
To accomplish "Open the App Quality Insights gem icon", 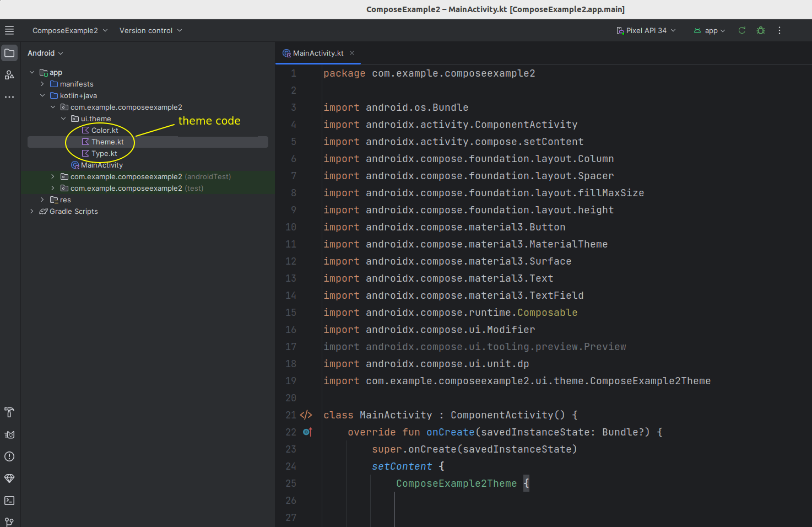I will tap(9, 478).
